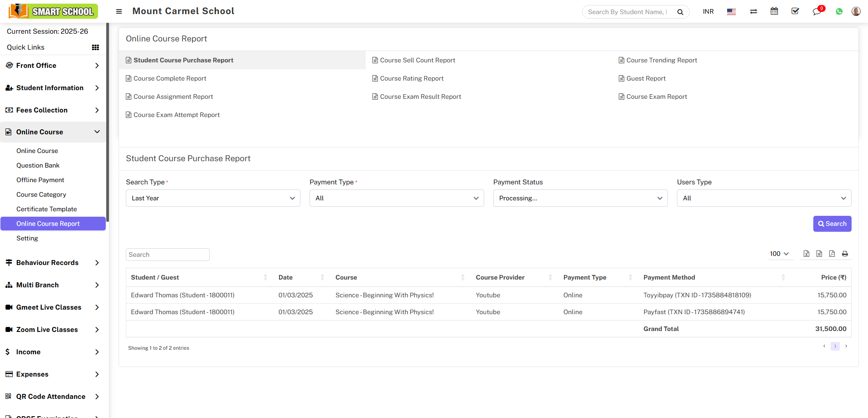The image size is (868, 418).
Task: Click the table search input field
Action: (167, 255)
